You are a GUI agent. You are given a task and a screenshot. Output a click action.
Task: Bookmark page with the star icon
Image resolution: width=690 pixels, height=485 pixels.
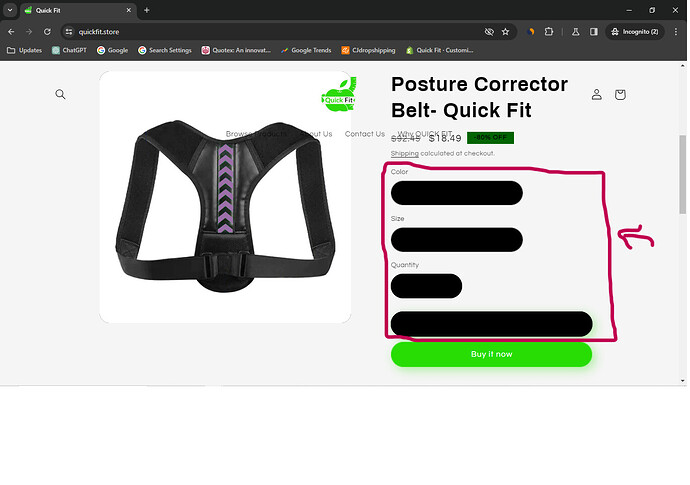(x=505, y=32)
